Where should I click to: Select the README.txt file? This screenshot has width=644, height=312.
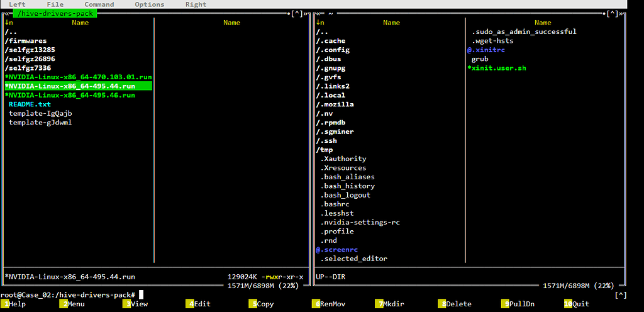(x=30, y=104)
